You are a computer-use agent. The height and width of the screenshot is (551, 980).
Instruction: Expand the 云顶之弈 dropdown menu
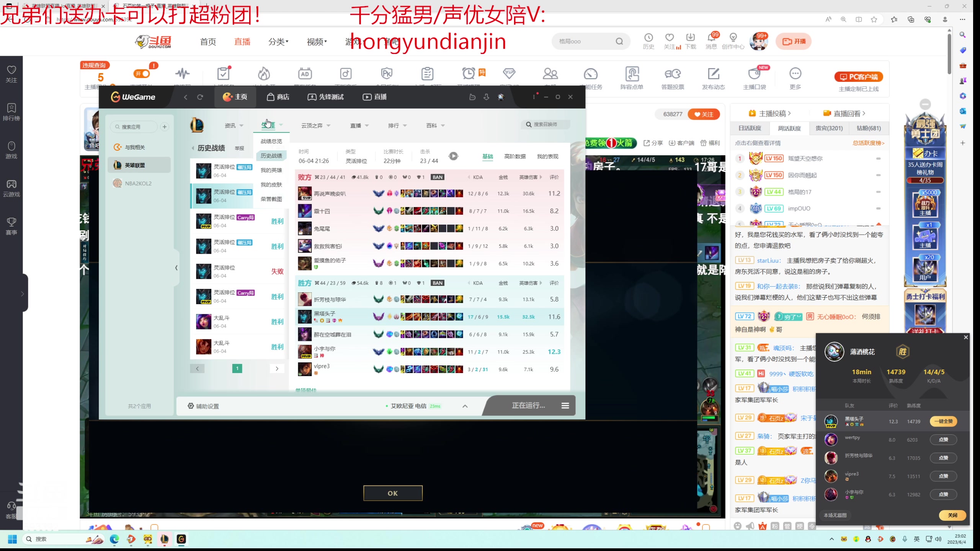click(315, 126)
